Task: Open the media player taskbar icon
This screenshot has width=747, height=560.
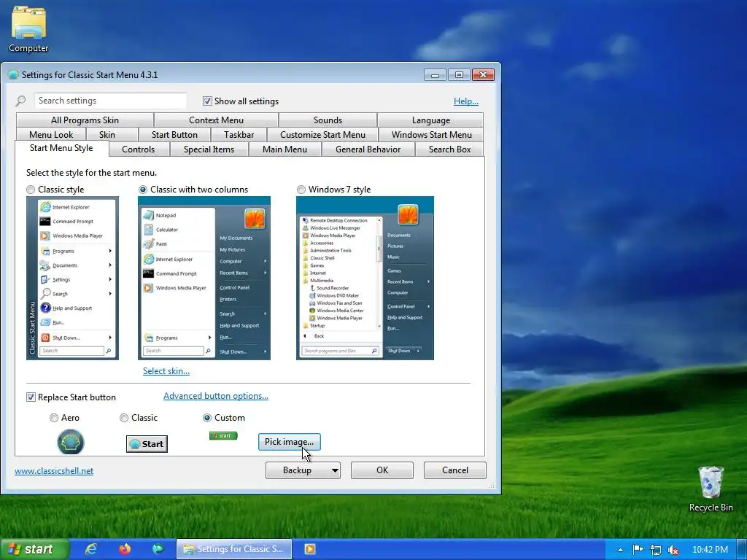Action: (309, 549)
